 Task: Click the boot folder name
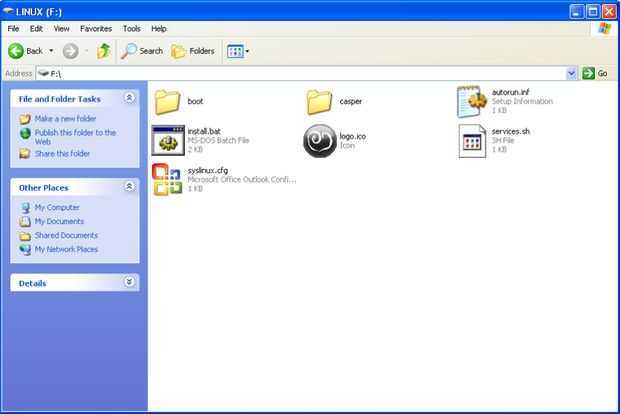coord(195,101)
